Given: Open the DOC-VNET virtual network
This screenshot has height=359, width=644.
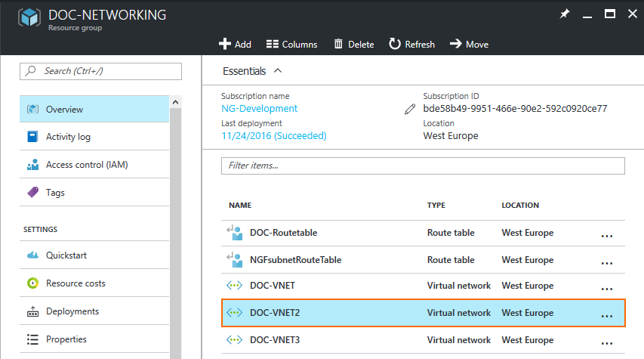Looking at the screenshot, I should coord(273,286).
